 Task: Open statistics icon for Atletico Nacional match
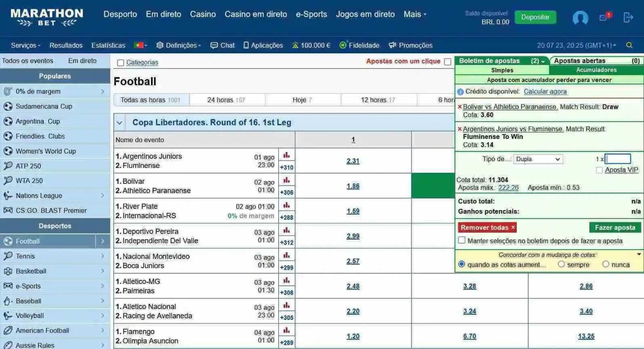pos(286,305)
